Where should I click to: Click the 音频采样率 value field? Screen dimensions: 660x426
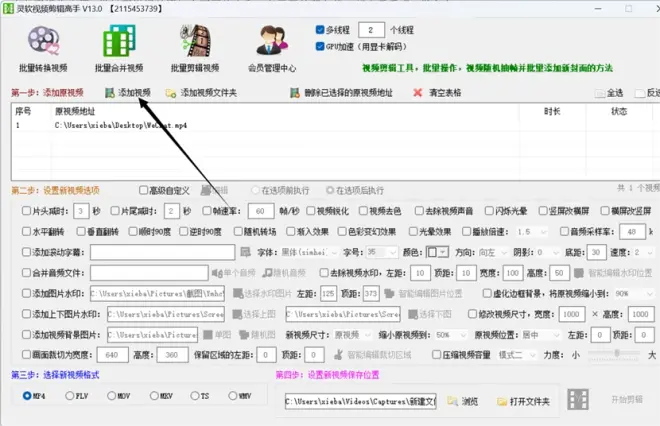point(632,232)
